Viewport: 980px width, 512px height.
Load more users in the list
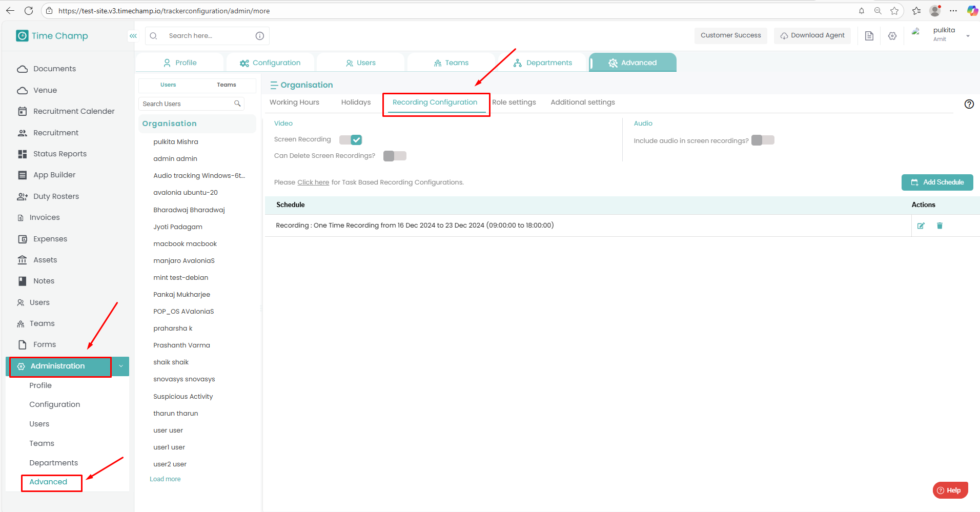tap(165, 479)
